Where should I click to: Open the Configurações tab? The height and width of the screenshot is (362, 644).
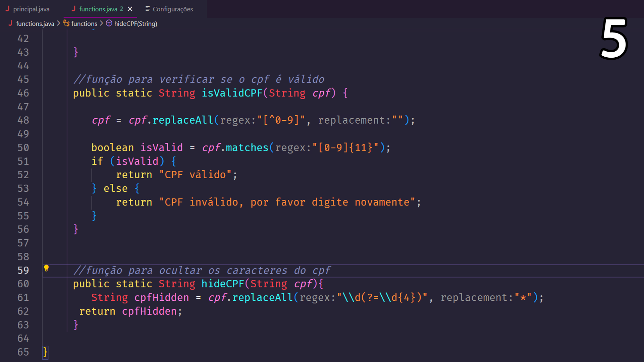point(169,9)
